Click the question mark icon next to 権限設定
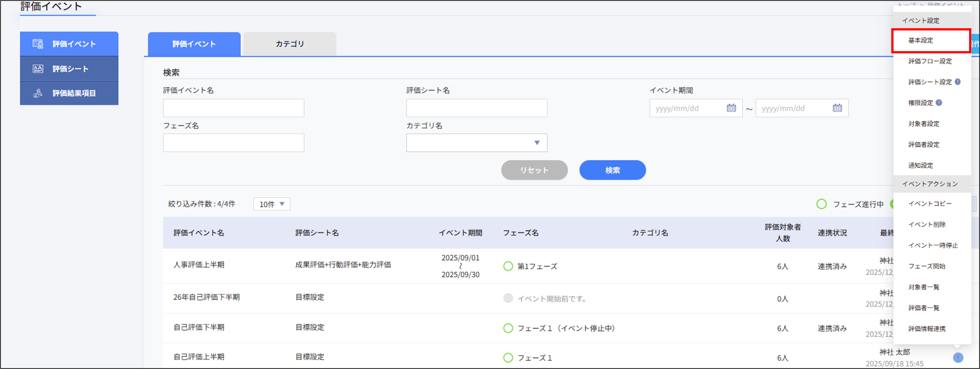This screenshot has width=980, height=369. [x=938, y=103]
